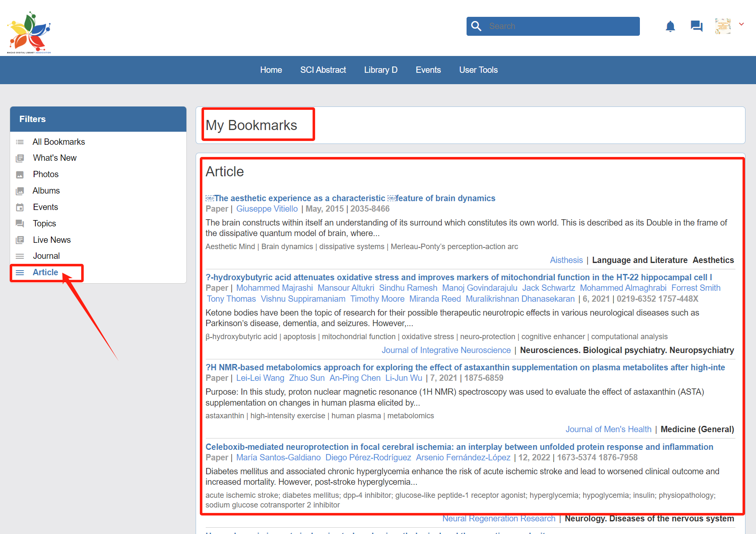Click the Events filter calendar icon

[x=20, y=207]
